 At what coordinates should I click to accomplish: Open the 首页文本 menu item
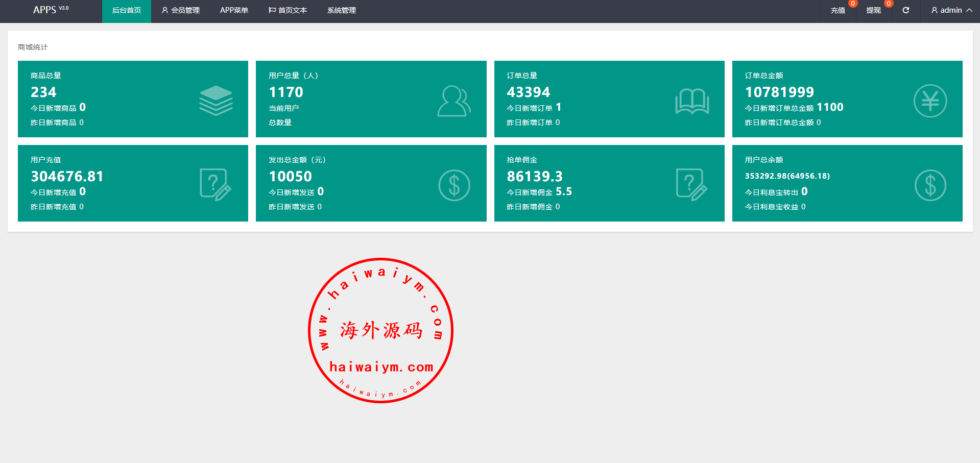[288, 10]
